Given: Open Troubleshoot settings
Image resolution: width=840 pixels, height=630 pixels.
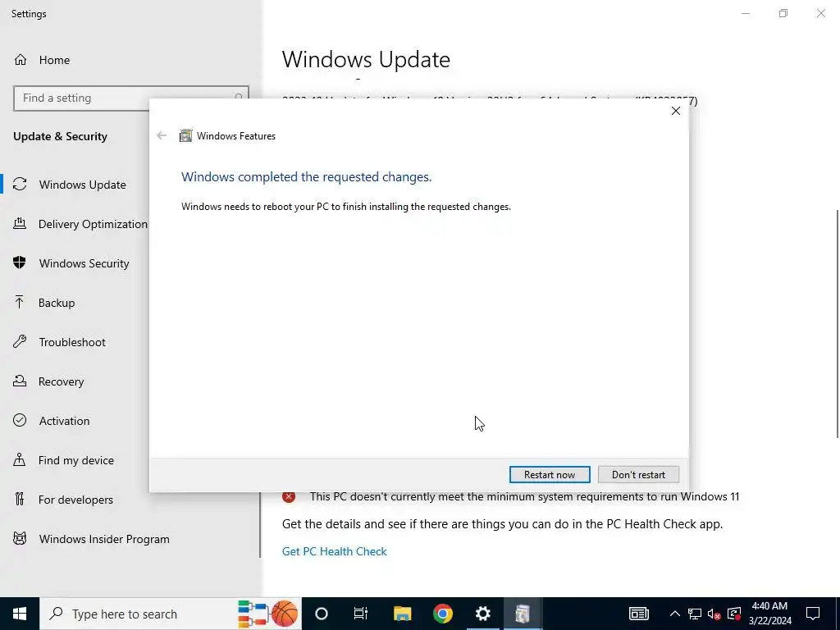Looking at the screenshot, I should click(72, 342).
